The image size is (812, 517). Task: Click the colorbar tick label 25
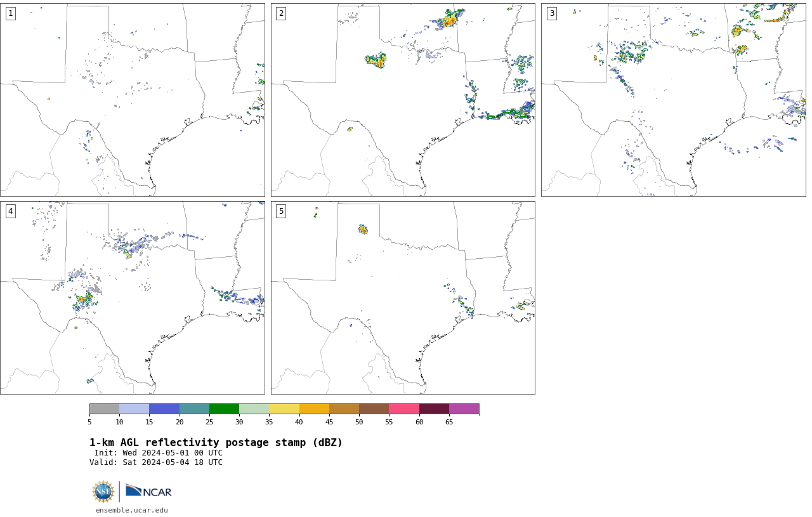pyautogui.click(x=209, y=422)
